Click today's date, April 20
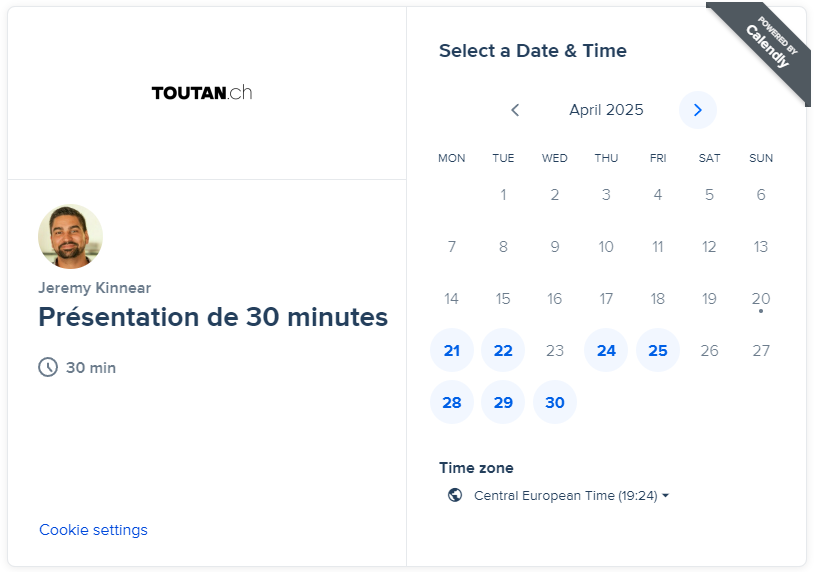Viewport: 817px width, 572px height. point(761,298)
